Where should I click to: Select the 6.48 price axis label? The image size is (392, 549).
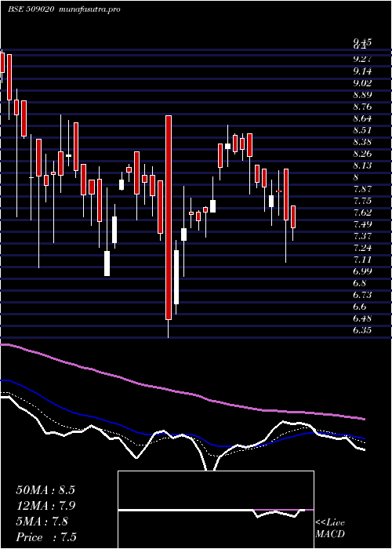[x=362, y=318]
